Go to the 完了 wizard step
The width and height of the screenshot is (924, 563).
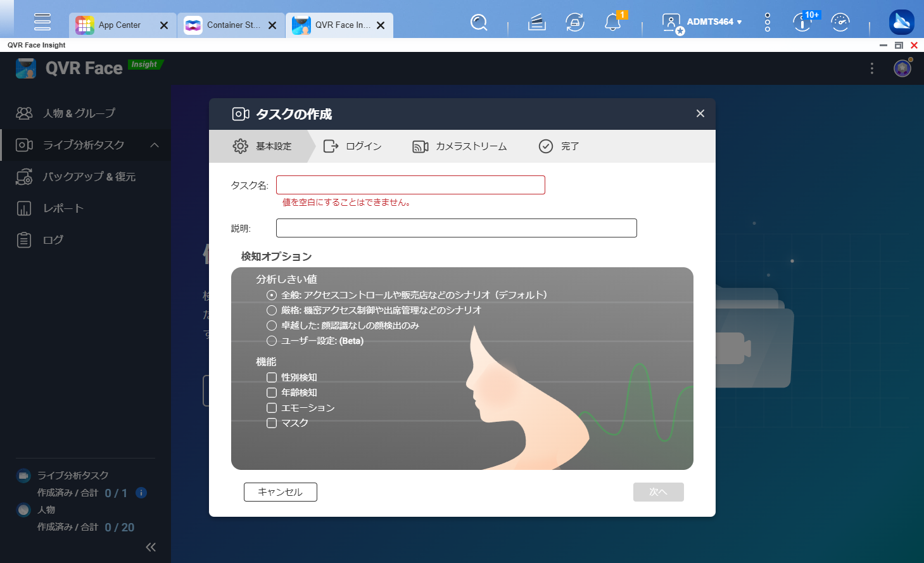[x=559, y=146]
